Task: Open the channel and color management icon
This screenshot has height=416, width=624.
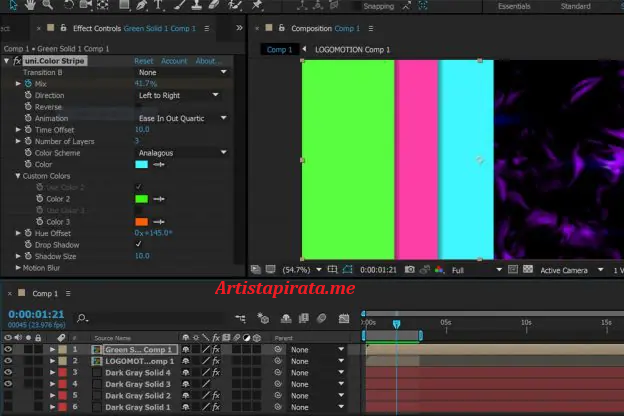Action: click(x=438, y=270)
